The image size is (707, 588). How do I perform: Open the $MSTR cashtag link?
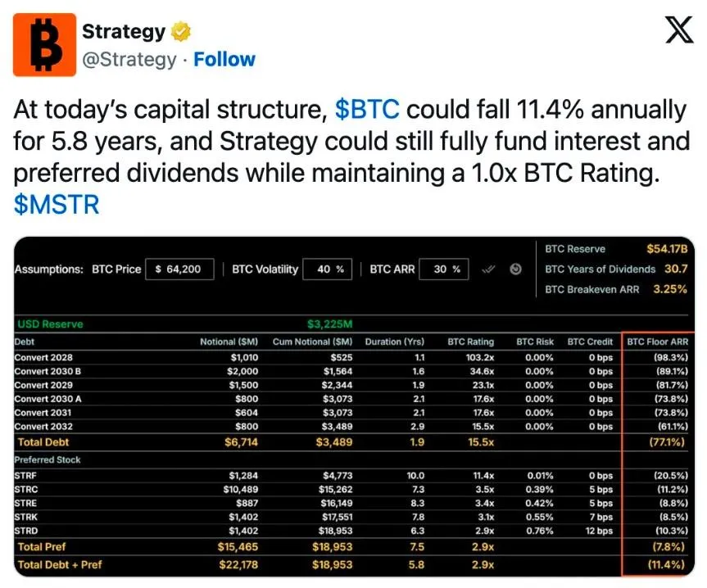pyautogui.click(x=57, y=204)
